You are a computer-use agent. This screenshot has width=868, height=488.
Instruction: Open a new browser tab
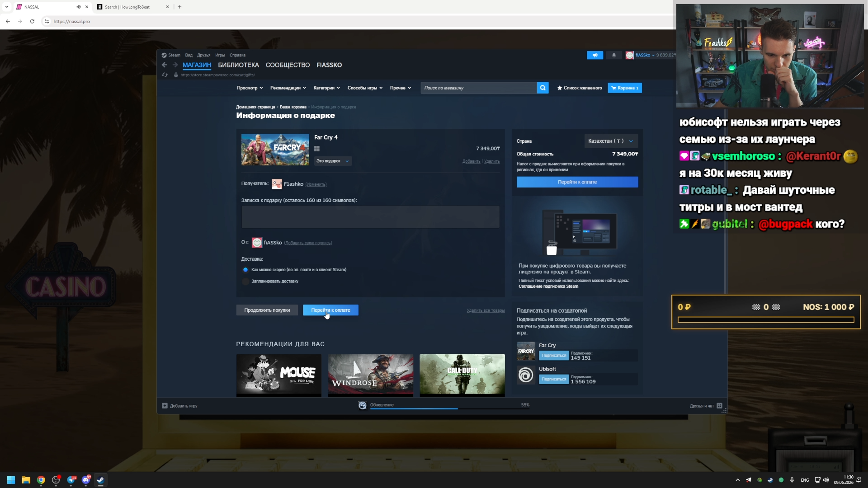point(179,7)
